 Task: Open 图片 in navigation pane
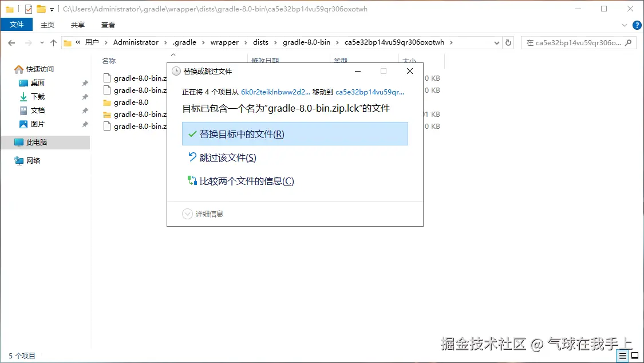pos(37,124)
